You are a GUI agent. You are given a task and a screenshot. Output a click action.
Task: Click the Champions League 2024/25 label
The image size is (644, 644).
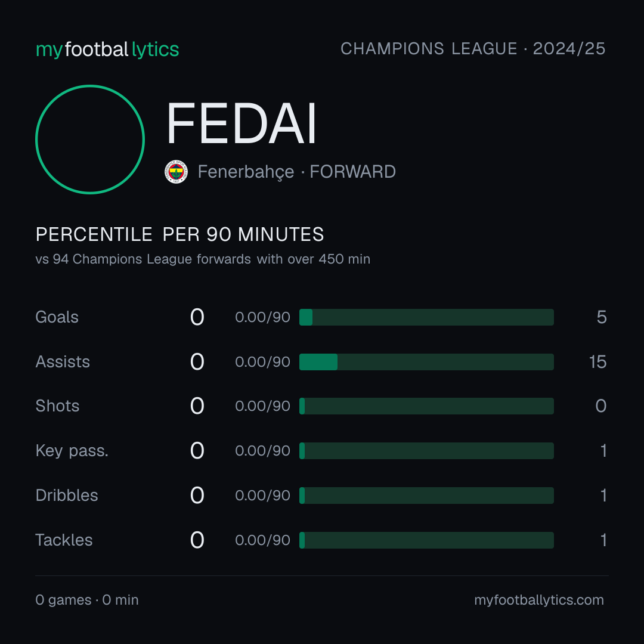click(473, 48)
